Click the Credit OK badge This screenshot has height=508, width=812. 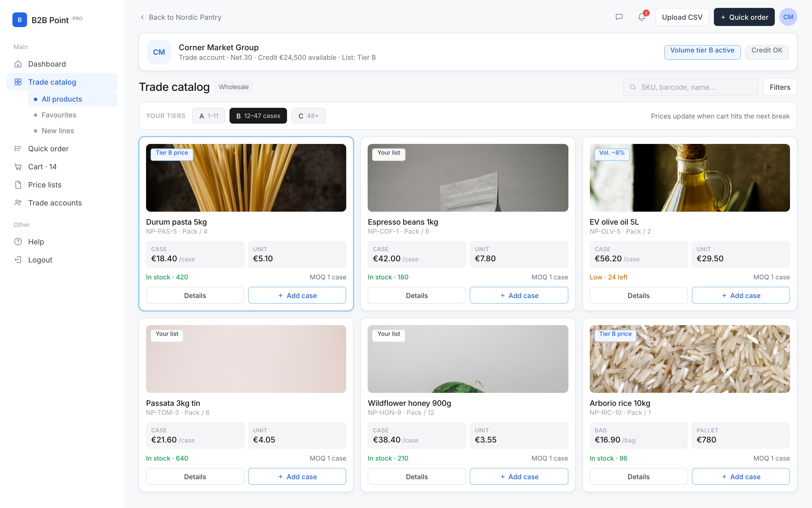pyautogui.click(x=767, y=52)
